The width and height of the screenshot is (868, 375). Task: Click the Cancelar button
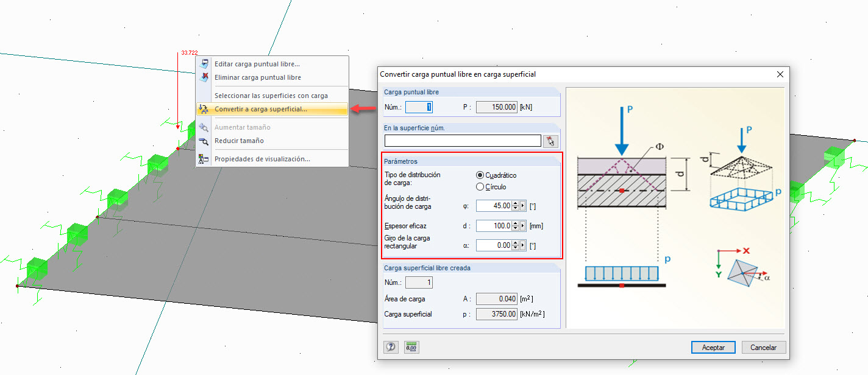[x=764, y=347]
